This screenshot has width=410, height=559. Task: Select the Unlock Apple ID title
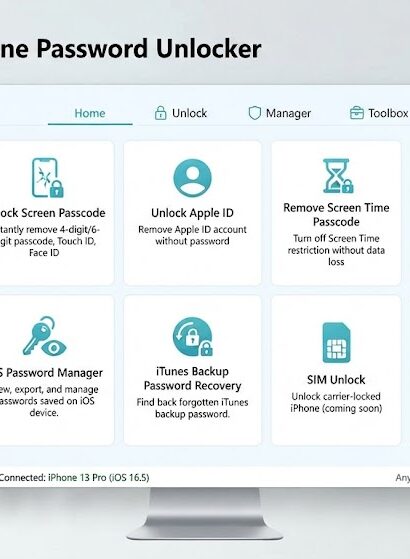point(192,213)
